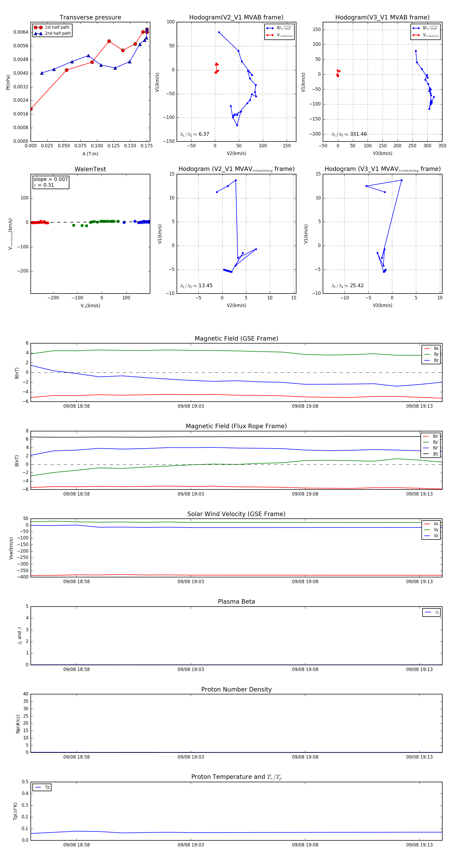
Task: Click the "Magnetic Field (GSE Frame)" title
Action: [x=236, y=339]
